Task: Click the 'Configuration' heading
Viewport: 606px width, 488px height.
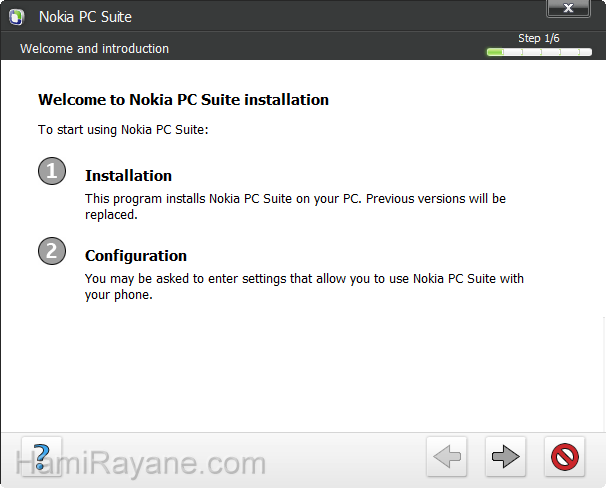Action: 136,256
